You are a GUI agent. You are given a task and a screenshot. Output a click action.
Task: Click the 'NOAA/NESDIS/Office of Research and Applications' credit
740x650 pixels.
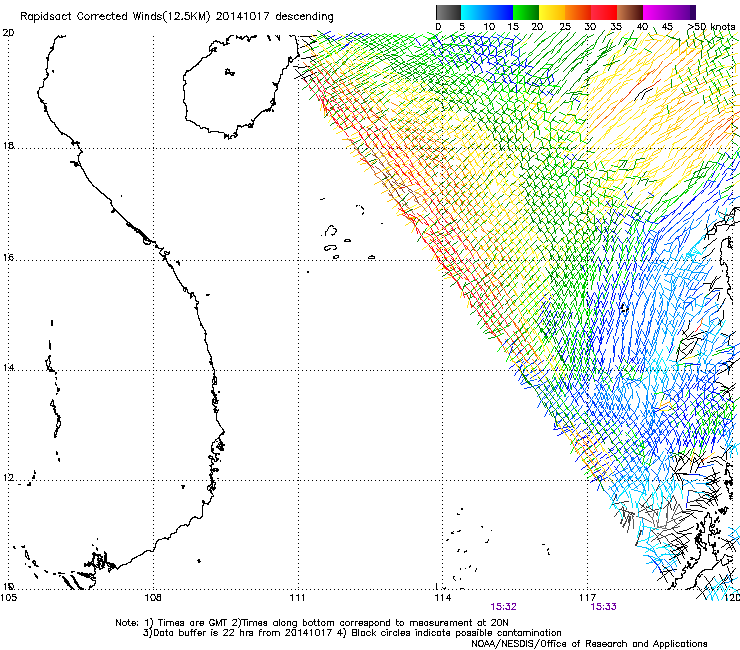pos(589,644)
